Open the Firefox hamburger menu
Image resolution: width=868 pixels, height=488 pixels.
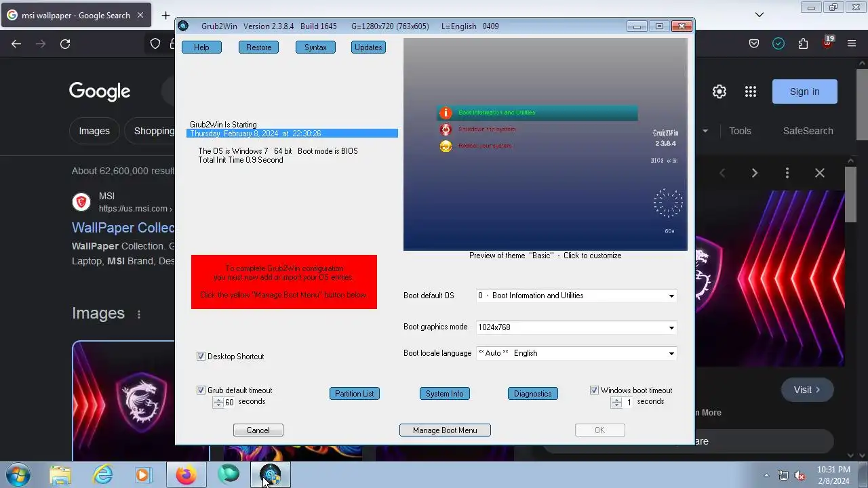852,44
